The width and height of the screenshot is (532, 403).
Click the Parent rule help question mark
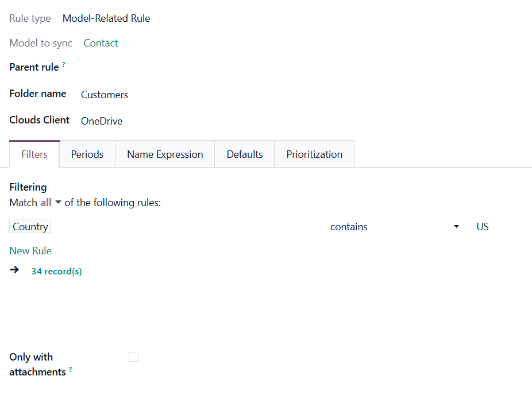[x=64, y=65]
